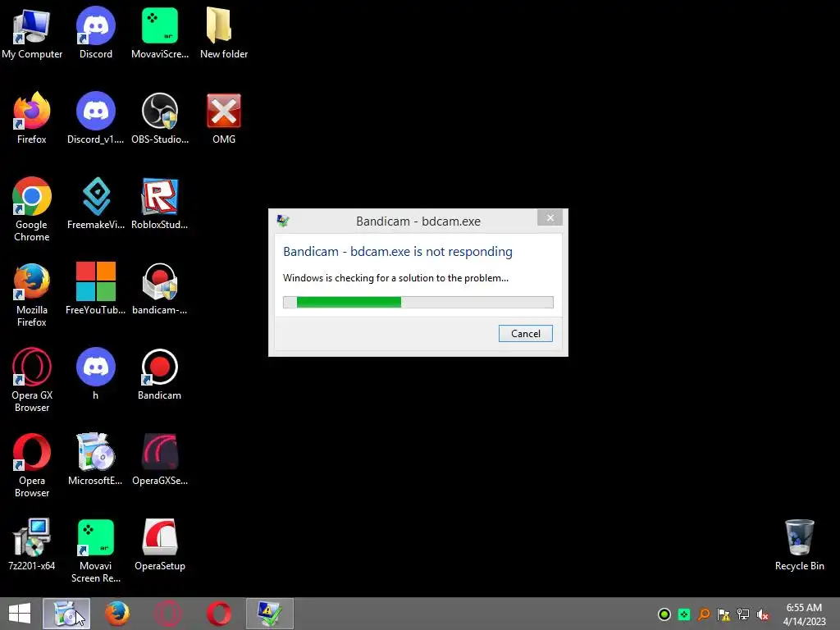
Task: Cancel the Bandicam not responding dialog
Action: tap(526, 334)
